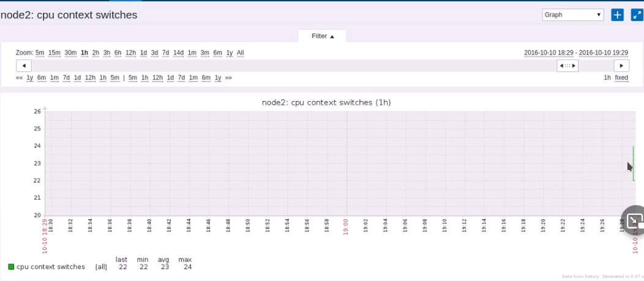Set zoom to 6h
Viewport: 644px width, 281px height.
coord(118,53)
